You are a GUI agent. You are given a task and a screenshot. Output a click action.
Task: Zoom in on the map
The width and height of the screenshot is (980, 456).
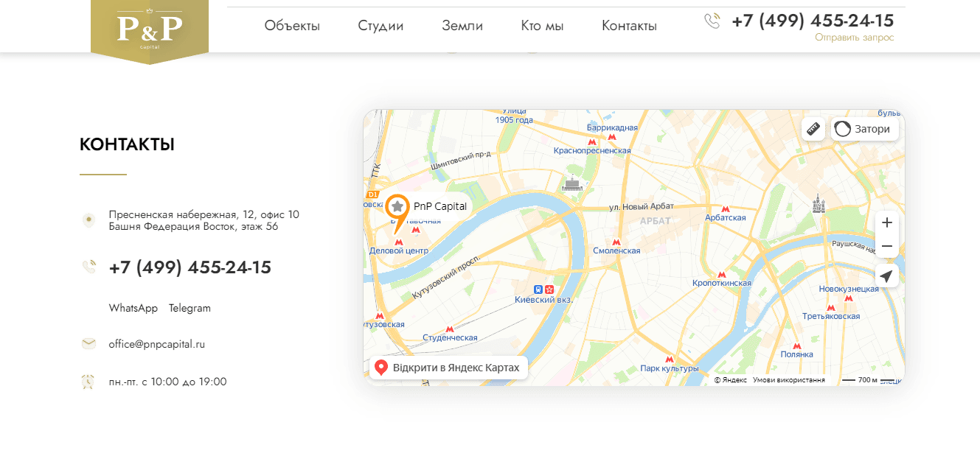886,222
